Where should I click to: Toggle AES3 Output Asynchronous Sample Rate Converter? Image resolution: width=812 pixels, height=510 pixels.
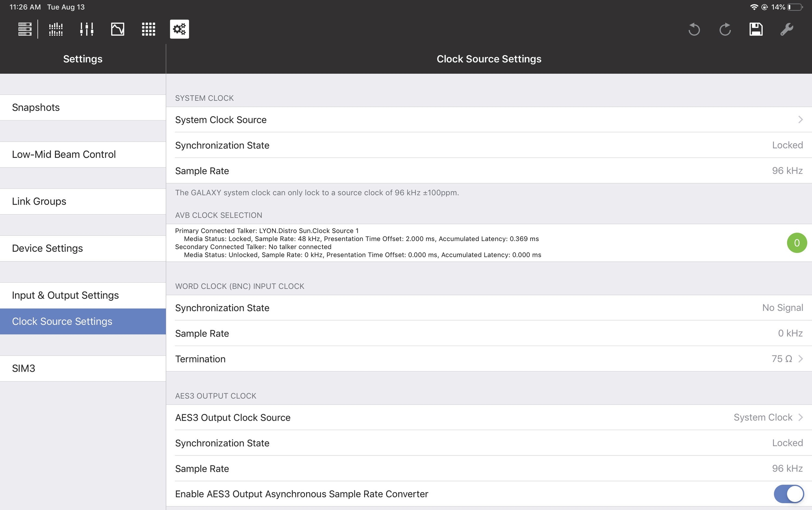[788, 494]
